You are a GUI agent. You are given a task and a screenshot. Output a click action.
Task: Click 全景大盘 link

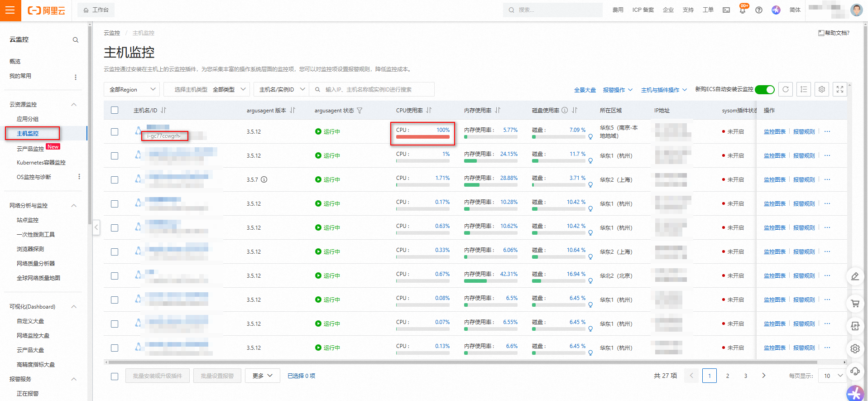[585, 90]
